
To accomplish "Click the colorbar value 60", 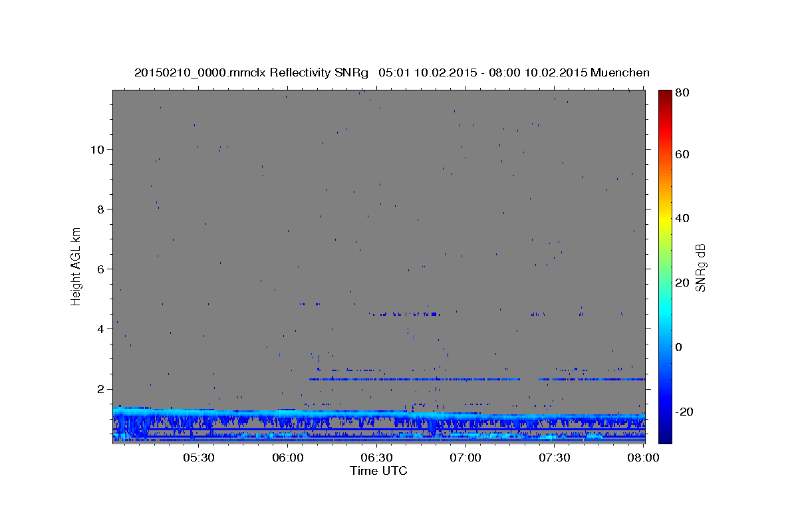I will (682, 154).
